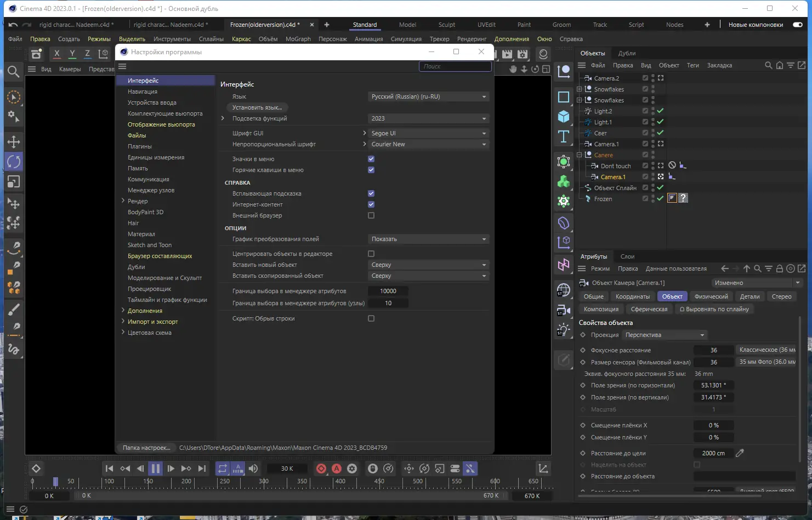This screenshot has height=520, width=812.
Task: Select the Rotate tool in left toolbar
Action: 14,162
